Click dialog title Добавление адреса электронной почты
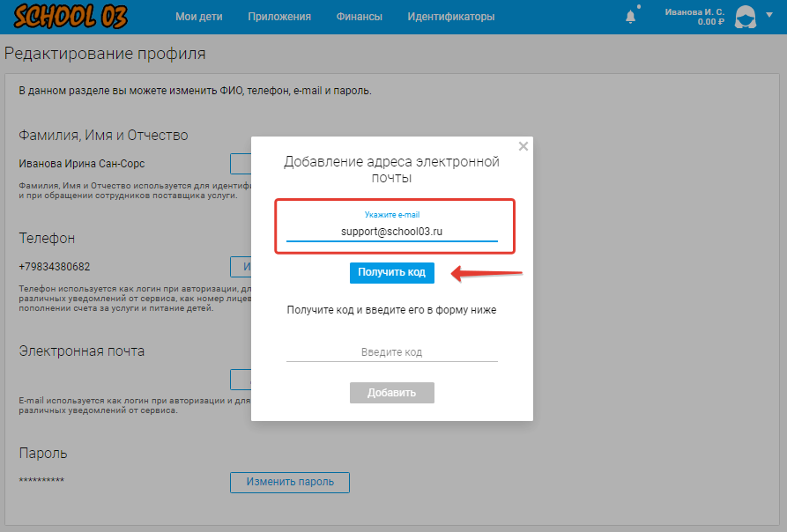The height and width of the screenshot is (532, 787). (391, 169)
